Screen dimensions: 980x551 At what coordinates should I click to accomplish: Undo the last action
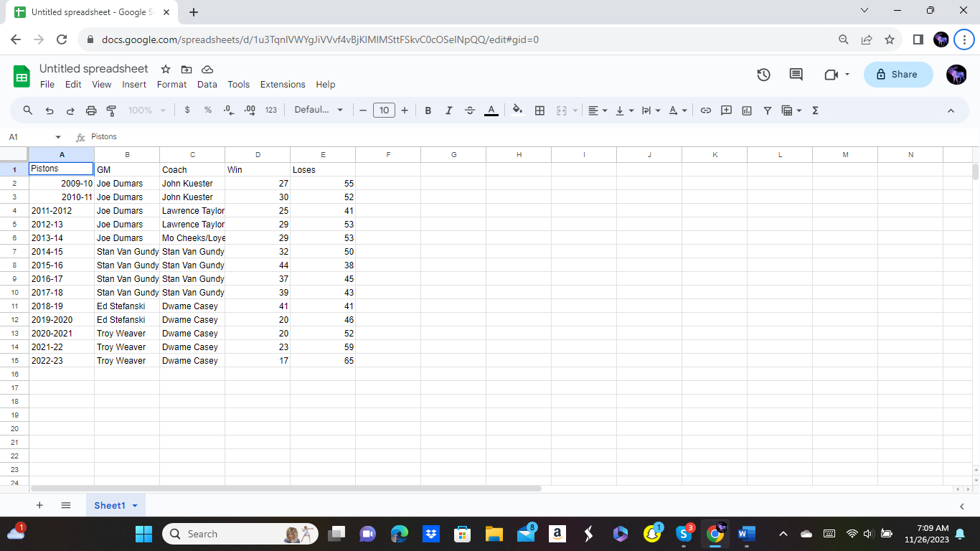point(50,110)
